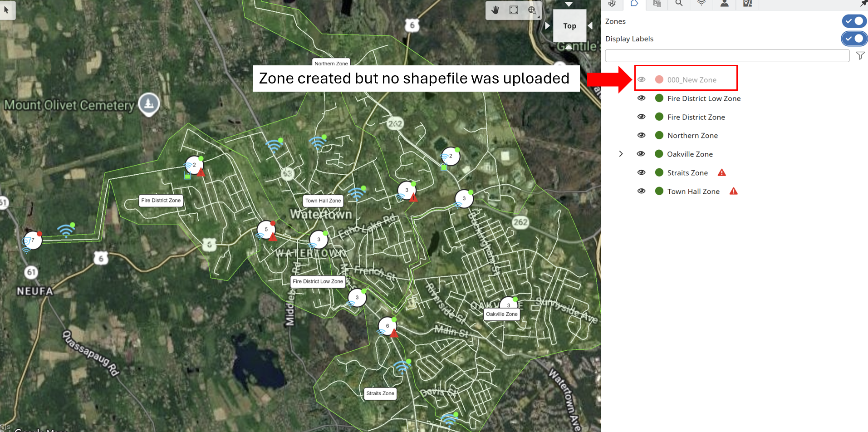Select the pan hand tool
Screen dimensions: 868x432
click(495, 10)
